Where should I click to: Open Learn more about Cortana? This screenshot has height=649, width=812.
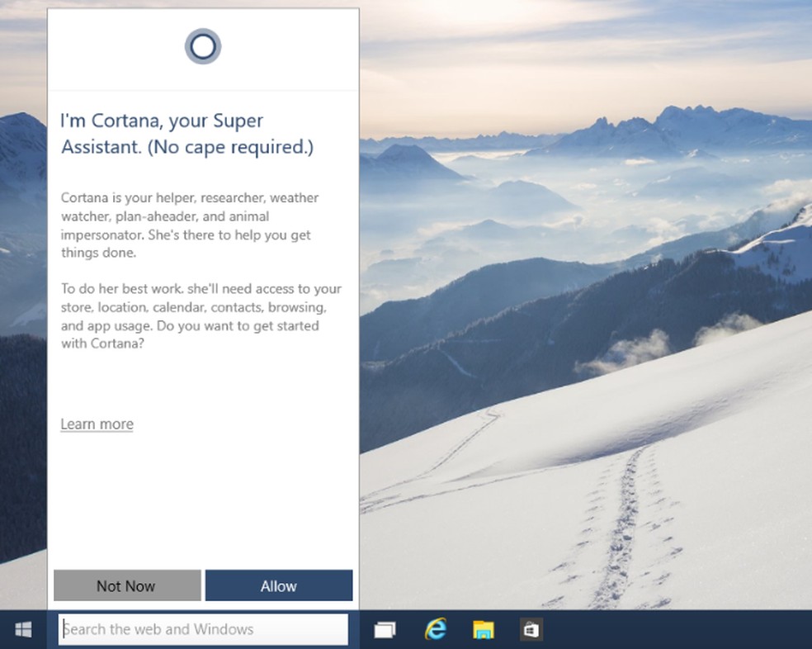(x=97, y=424)
